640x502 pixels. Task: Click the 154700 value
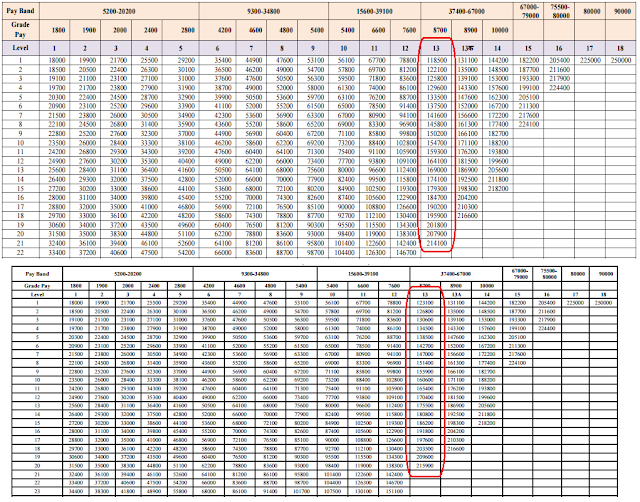click(437, 143)
